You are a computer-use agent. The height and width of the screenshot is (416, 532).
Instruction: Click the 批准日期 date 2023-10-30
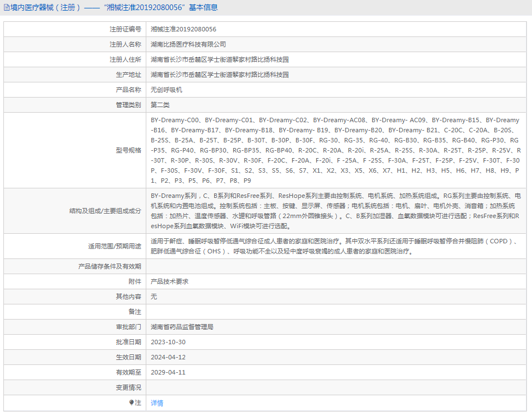pos(169,342)
